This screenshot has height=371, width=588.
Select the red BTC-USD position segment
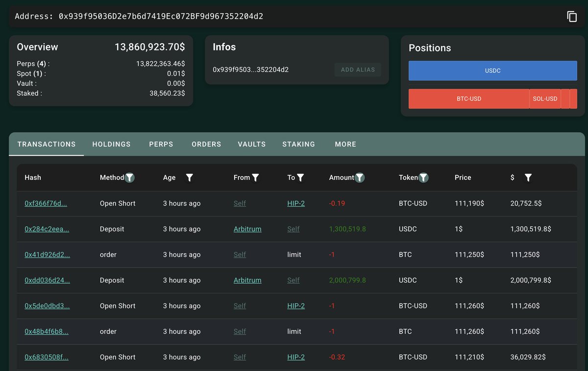click(x=469, y=99)
